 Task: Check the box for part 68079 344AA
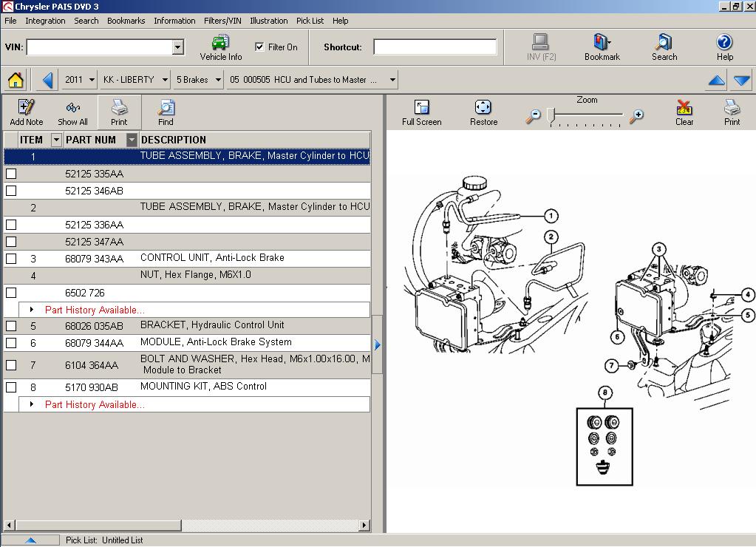coord(11,343)
